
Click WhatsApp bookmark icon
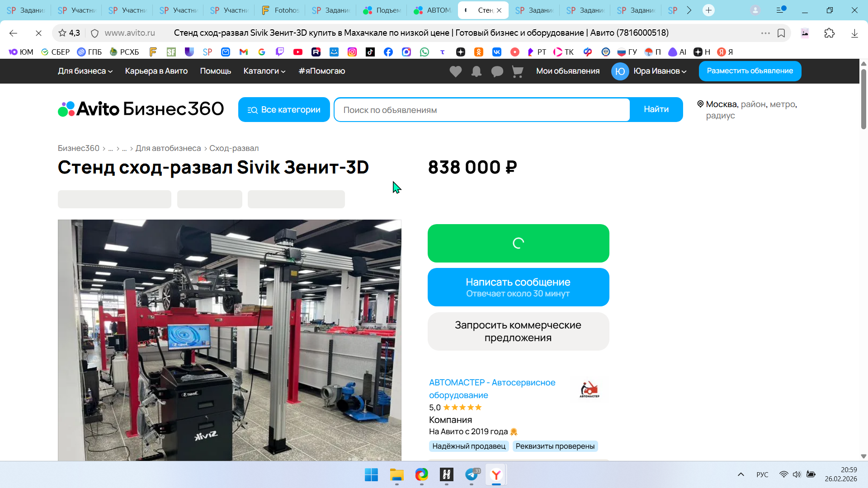click(x=424, y=52)
